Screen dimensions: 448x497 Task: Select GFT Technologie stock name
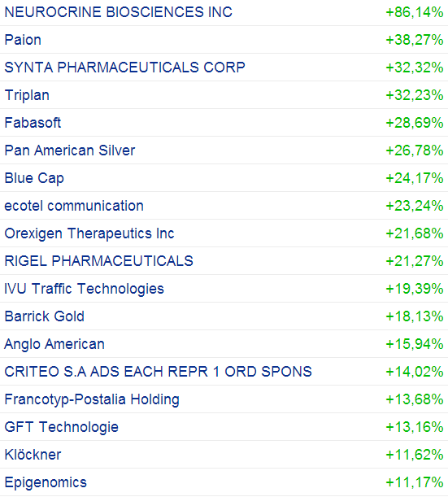[62, 427]
